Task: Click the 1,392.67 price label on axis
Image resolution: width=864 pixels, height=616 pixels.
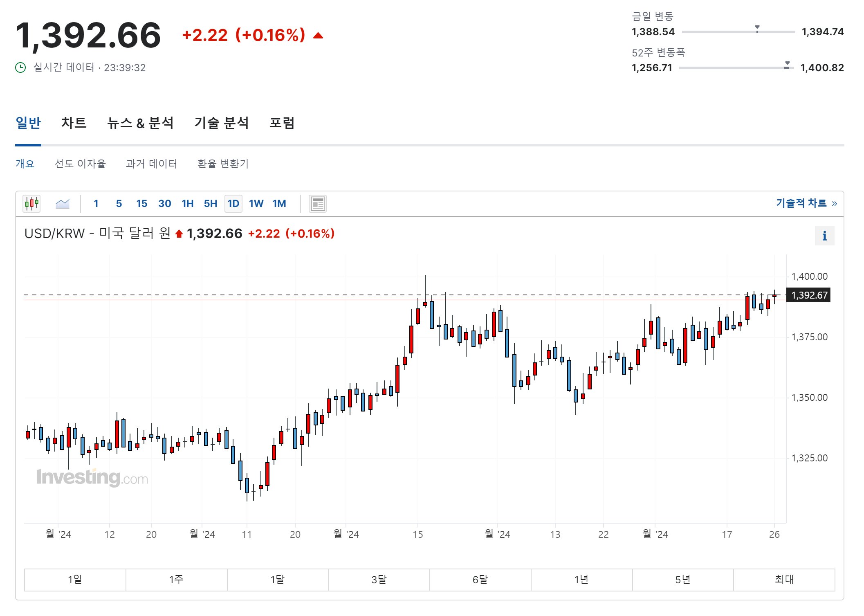Action: pyautogui.click(x=809, y=295)
